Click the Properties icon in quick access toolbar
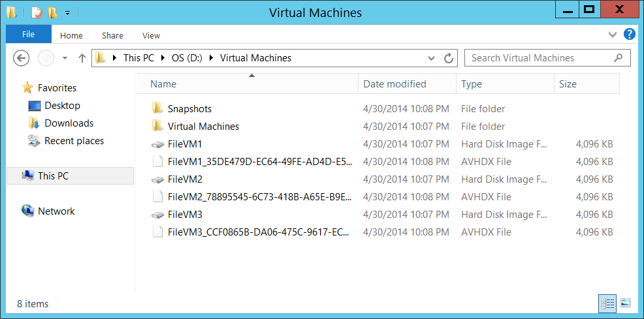 [x=37, y=12]
